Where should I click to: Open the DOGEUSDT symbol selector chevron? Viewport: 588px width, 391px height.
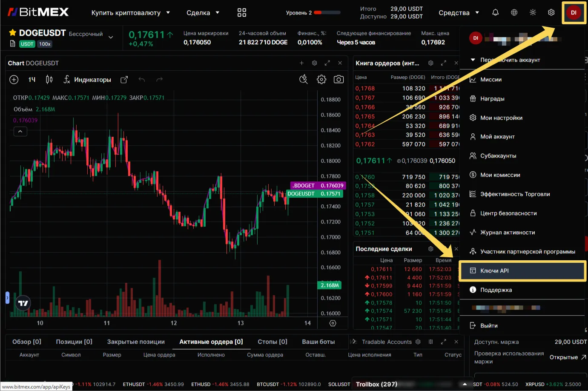point(111,37)
